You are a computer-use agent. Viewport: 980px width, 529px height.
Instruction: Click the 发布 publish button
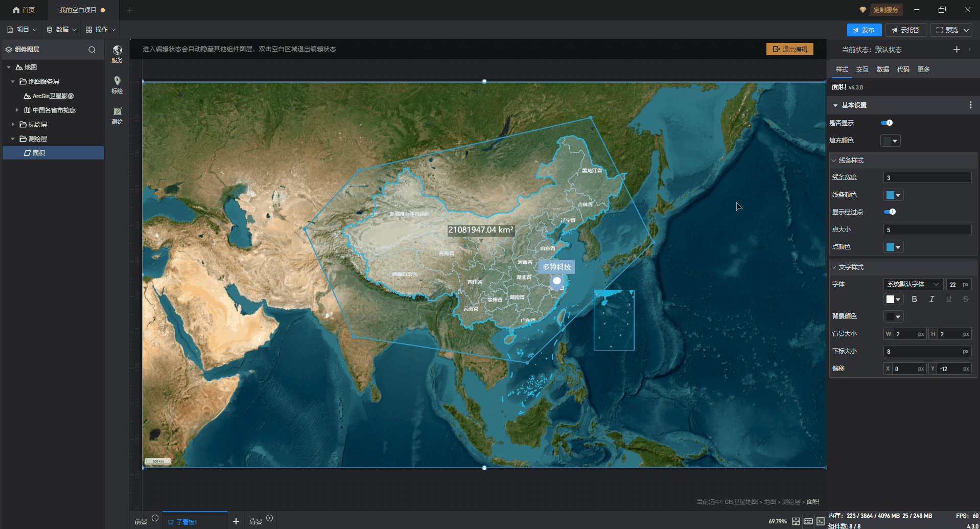pyautogui.click(x=864, y=30)
